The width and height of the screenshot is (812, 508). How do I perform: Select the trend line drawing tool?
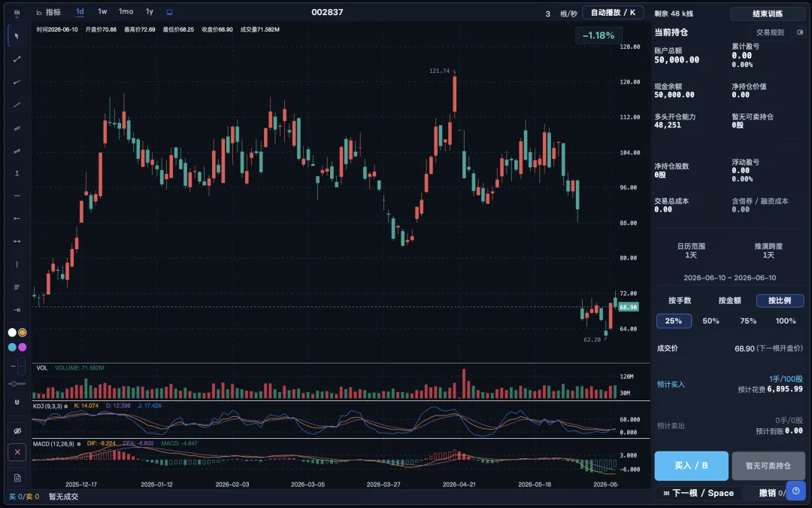click(17, 59)
